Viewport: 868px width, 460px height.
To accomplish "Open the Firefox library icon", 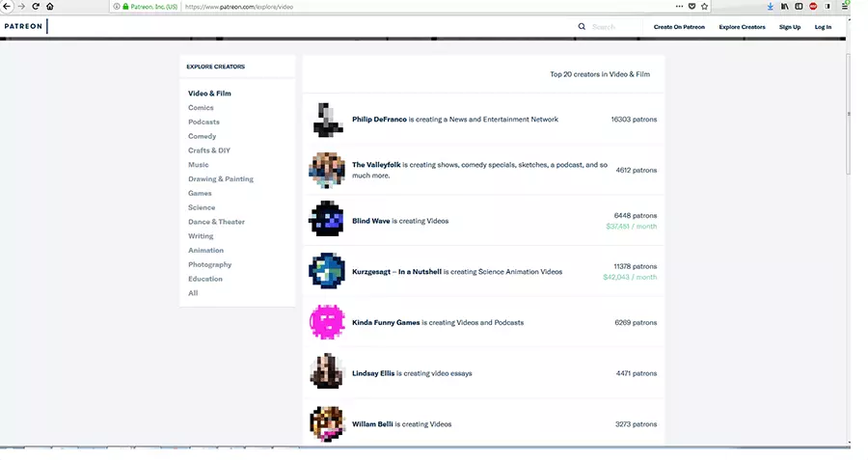I will coord(785,6).
